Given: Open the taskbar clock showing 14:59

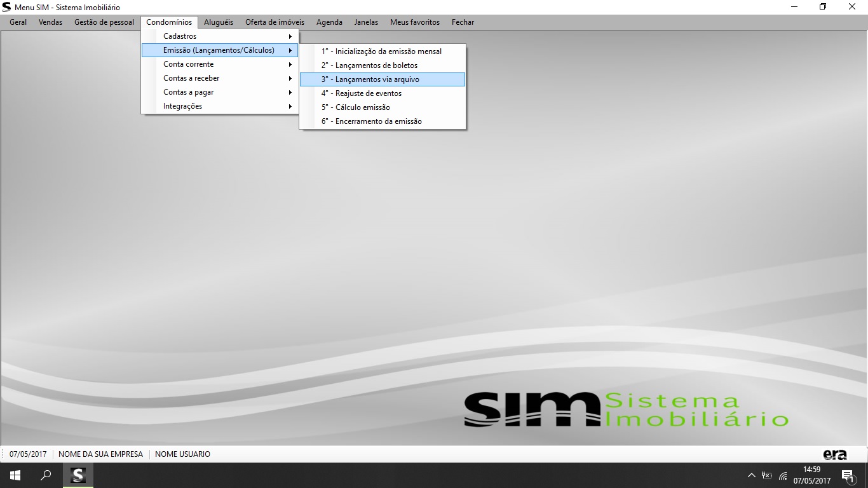Looking at the screenshot, I should [812, 475].
